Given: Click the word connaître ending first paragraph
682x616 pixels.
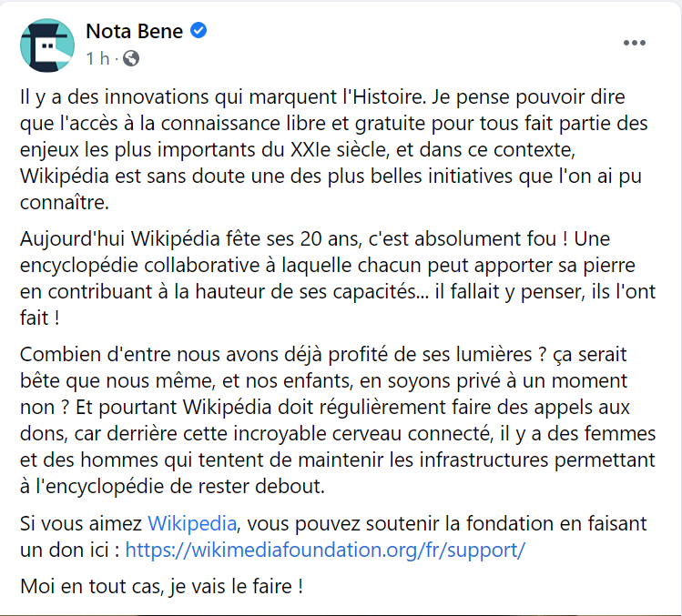Looking at the screenshot, I should (x=64, y=203).
